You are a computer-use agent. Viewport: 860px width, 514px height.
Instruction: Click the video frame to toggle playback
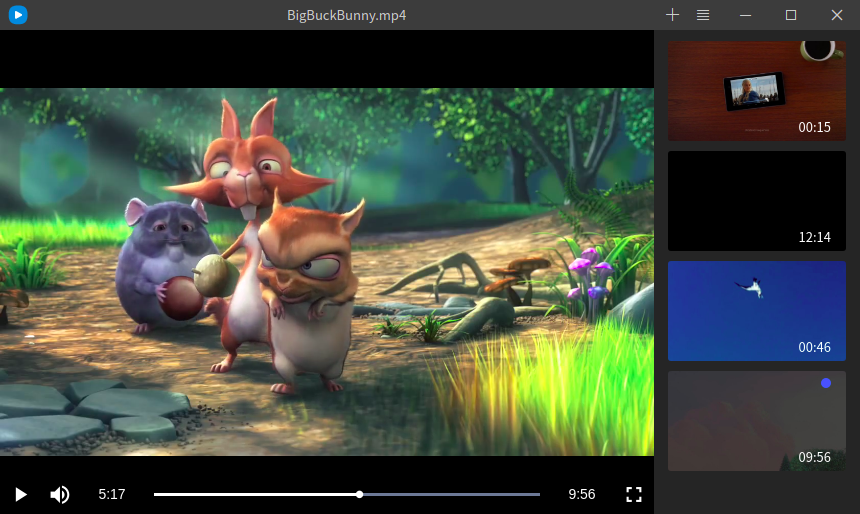(x=327, y=272)
